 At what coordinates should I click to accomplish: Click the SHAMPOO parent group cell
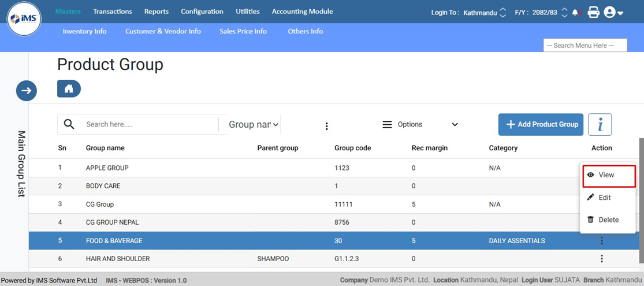click(x=273, y=258)
